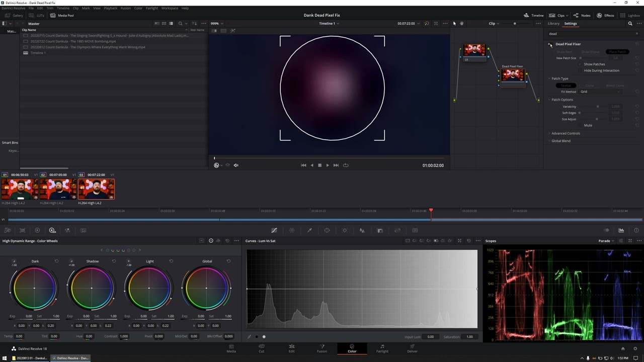Toggle the Show Patches checkbox
This screenshot has height=362, width=644.
(580, 64)
